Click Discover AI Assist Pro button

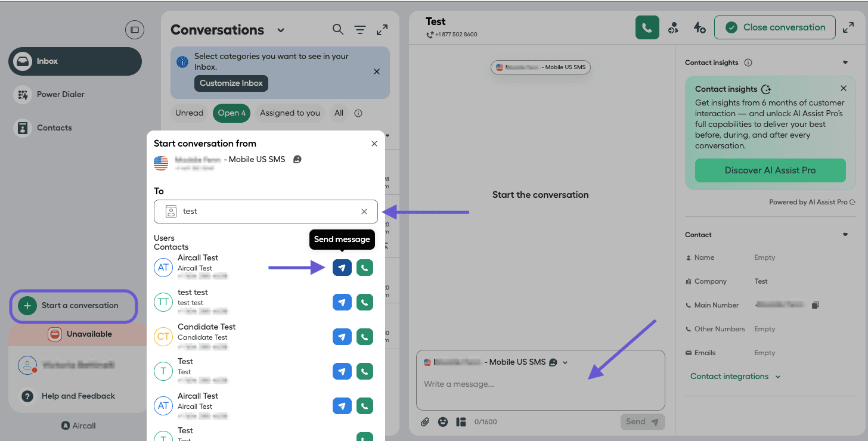(x=770, y=170)
